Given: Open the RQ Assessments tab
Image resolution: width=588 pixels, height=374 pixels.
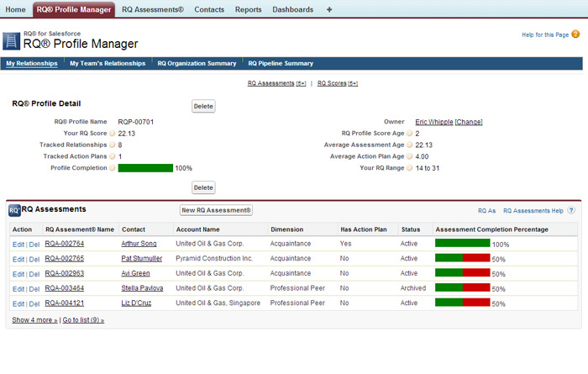Looking at the screenshot, I should pyautogui.click(x=153, y=10).
